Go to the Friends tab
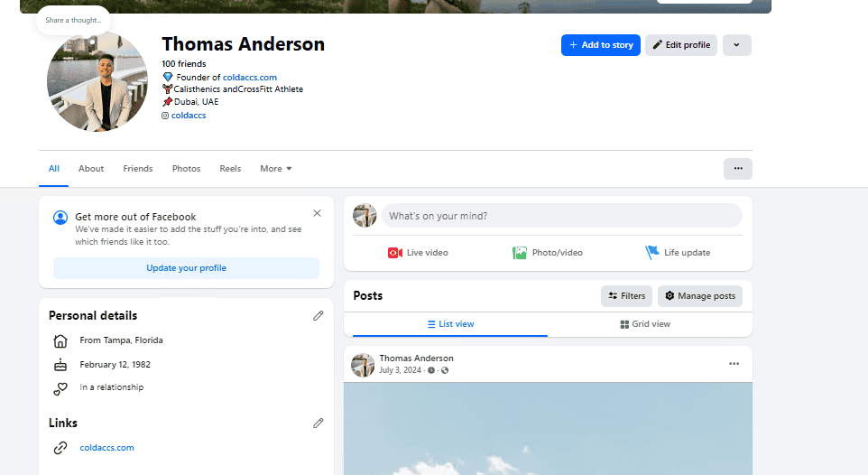This screenshot has width=868, height=475. tap(138, 169)
